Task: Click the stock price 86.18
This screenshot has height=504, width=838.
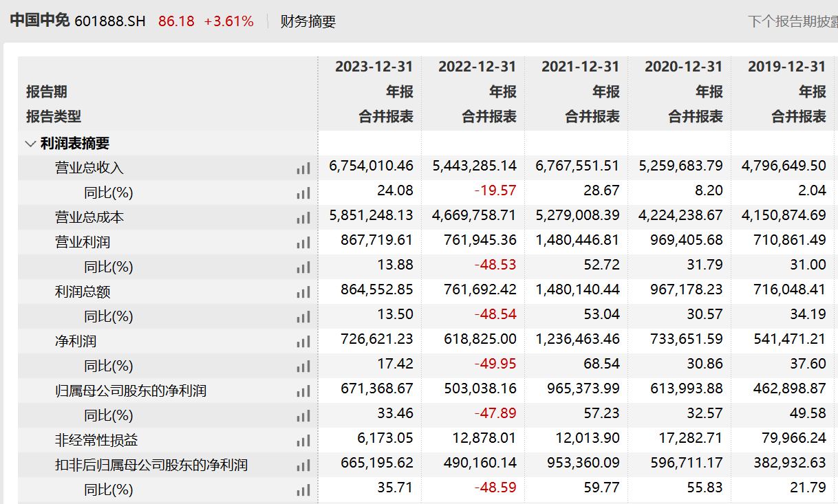Action: pos(176,21)
